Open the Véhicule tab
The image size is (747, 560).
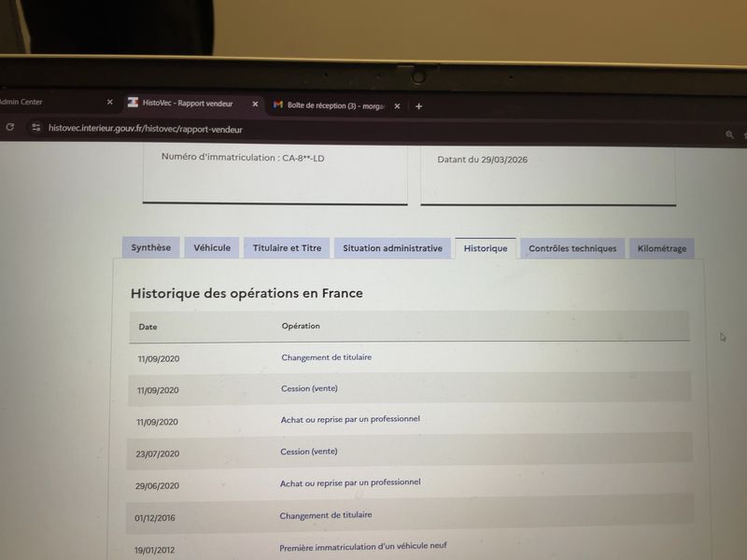[212, 247]
